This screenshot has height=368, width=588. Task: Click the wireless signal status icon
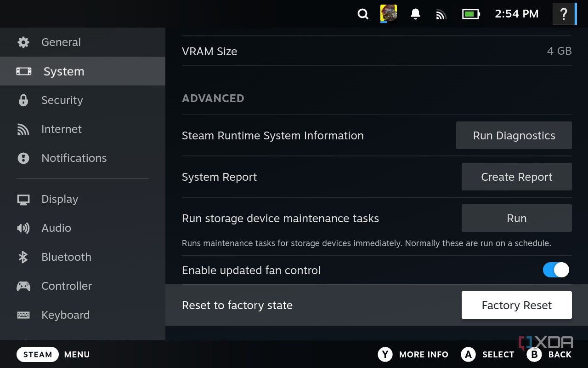pyautogui.click(x=441, y=14)
